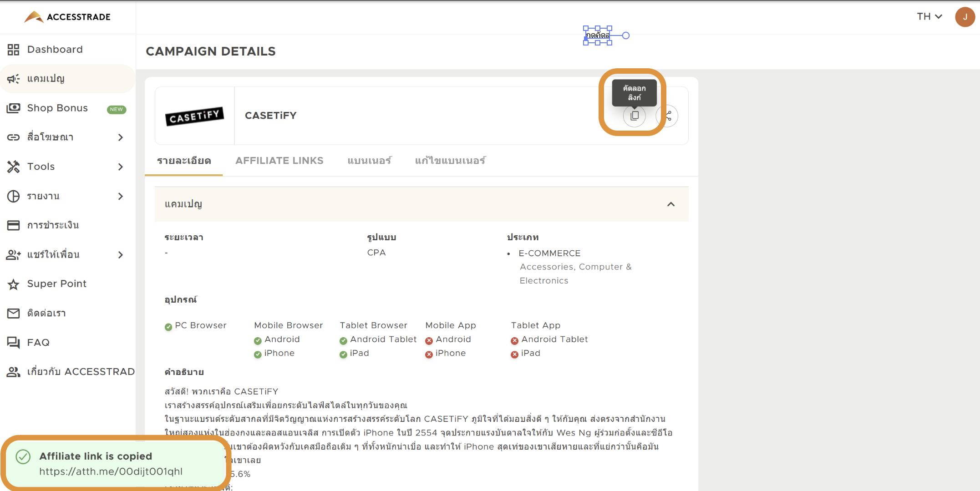Collapse the แคมเปญ details section
The height and width of the screenshot is (491, 980).
pos(671,204)
